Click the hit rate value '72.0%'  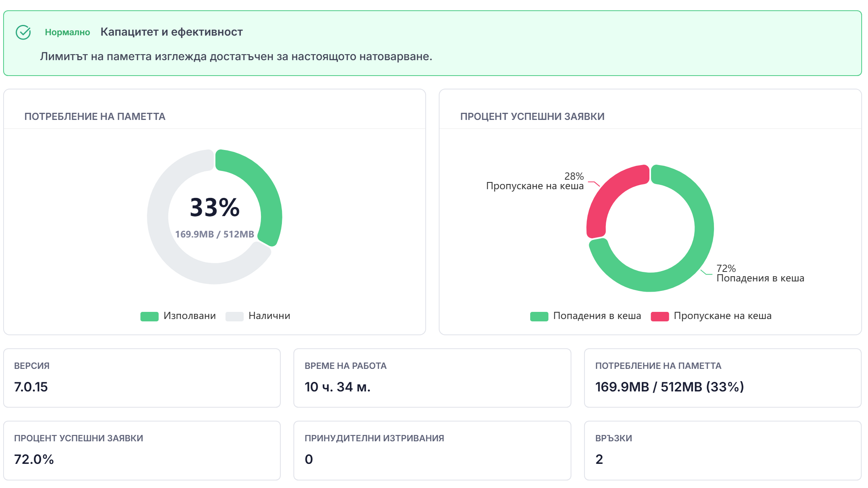34,460
